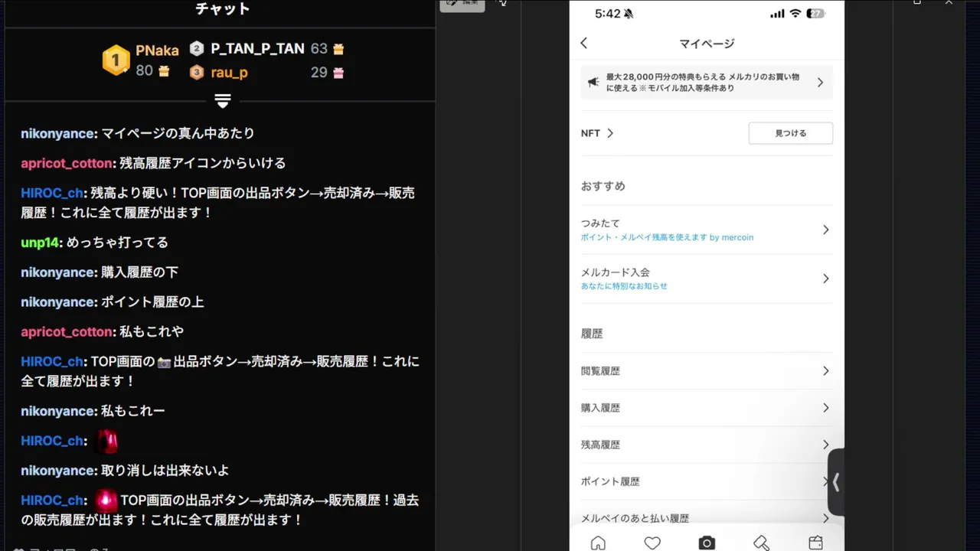Select the 閲覧履歴 row label

pyautogui.click(x=600, y=371)
